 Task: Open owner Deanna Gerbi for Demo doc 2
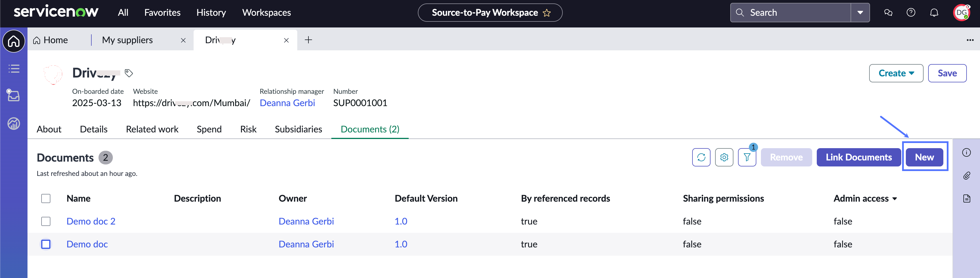306,221
